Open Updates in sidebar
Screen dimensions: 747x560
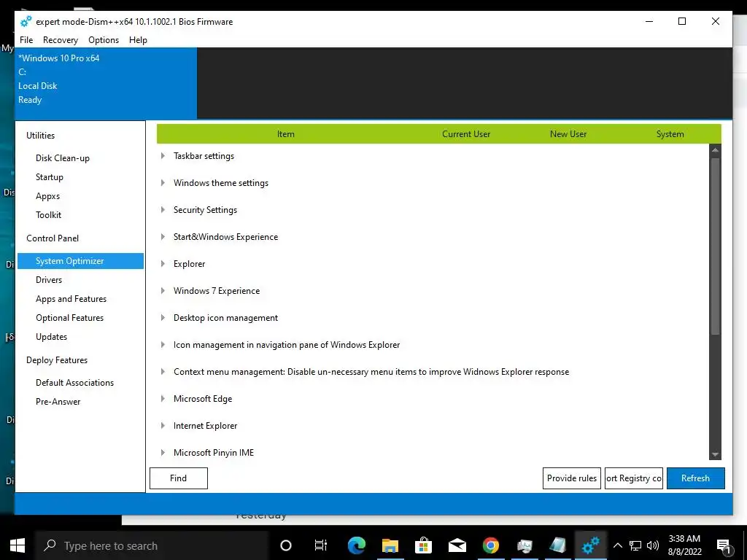(x=52, y=337)
